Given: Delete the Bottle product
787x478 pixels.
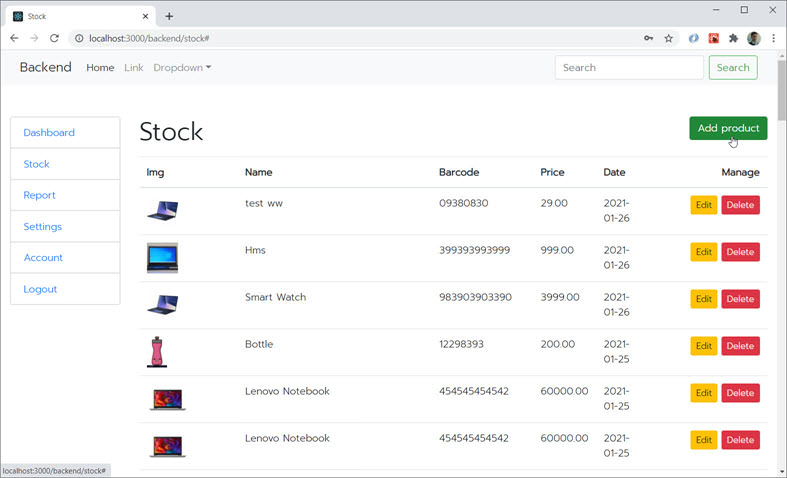Looking at the screenshot, I should [x=740, y=346].
